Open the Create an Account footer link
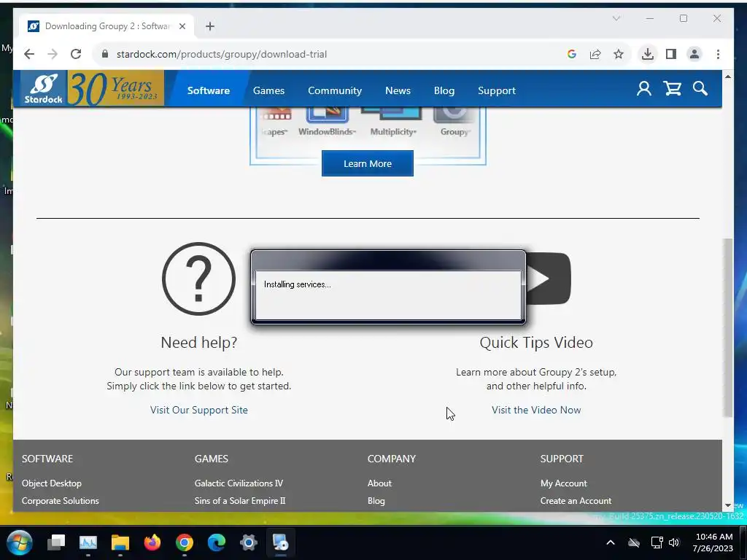Viewport: 747px width, 560px height. (576, 501)
